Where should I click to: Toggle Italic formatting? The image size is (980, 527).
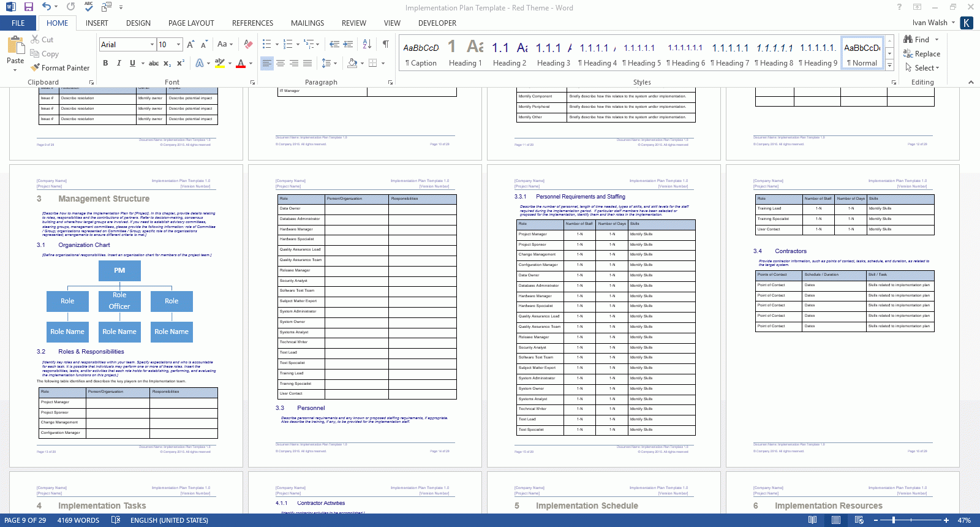(x=119, y=63)
